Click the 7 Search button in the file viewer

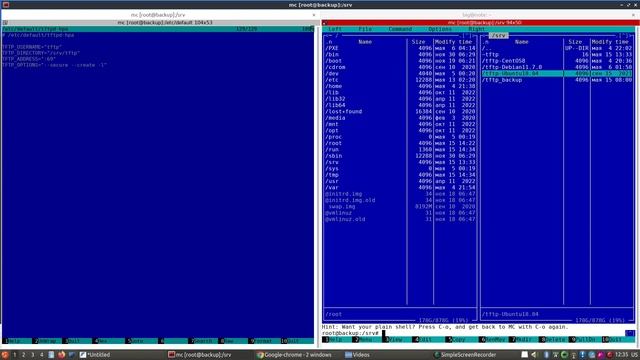[202, 341]
